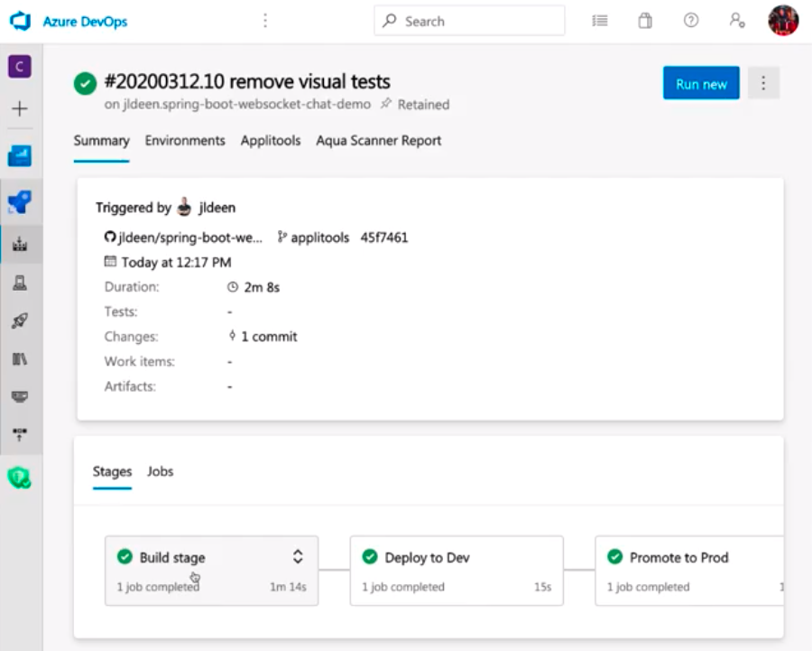
Task: Select the Deploy to Dev stage card
Action: pos(457,571)
